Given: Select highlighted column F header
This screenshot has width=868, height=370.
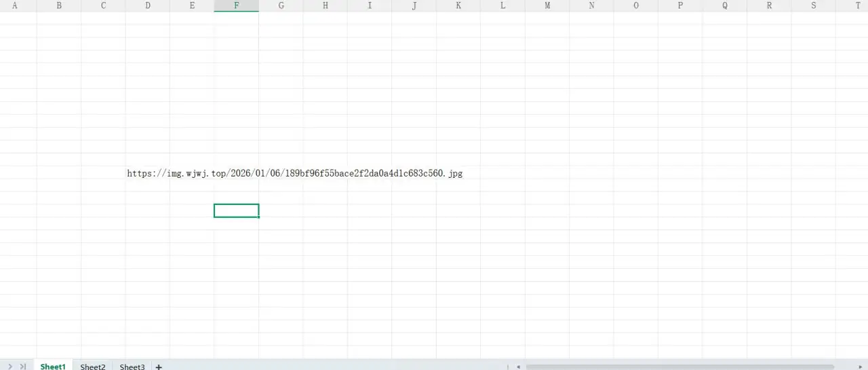Looking at the screenshot, I should click(x=237, y=5).
